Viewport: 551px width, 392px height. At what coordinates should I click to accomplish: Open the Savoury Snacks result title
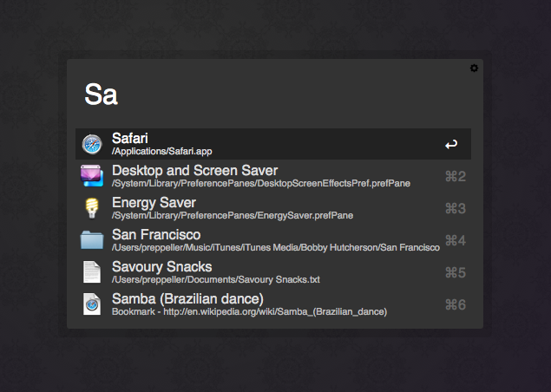pyautogui.click(x=161, y=266)
